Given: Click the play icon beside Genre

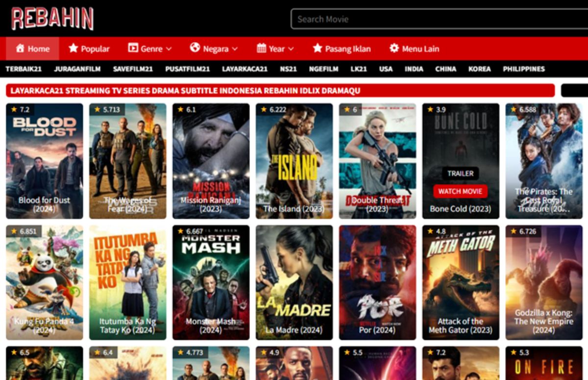Looking at the screenshot, I should click(133, 48).
